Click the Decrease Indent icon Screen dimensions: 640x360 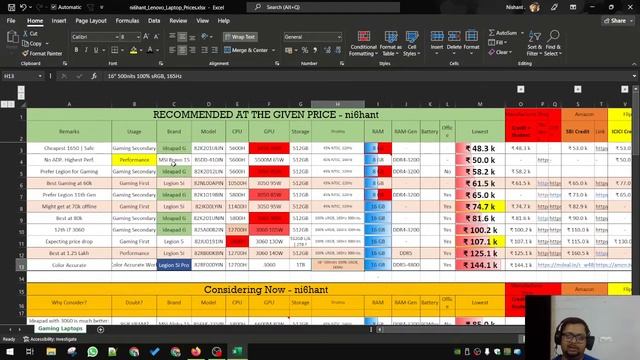pyautogui.click(x=204, y=50)
